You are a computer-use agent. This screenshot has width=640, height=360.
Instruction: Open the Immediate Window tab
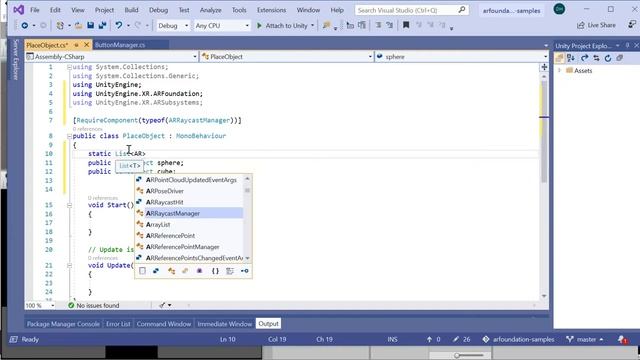coord(224,324)
